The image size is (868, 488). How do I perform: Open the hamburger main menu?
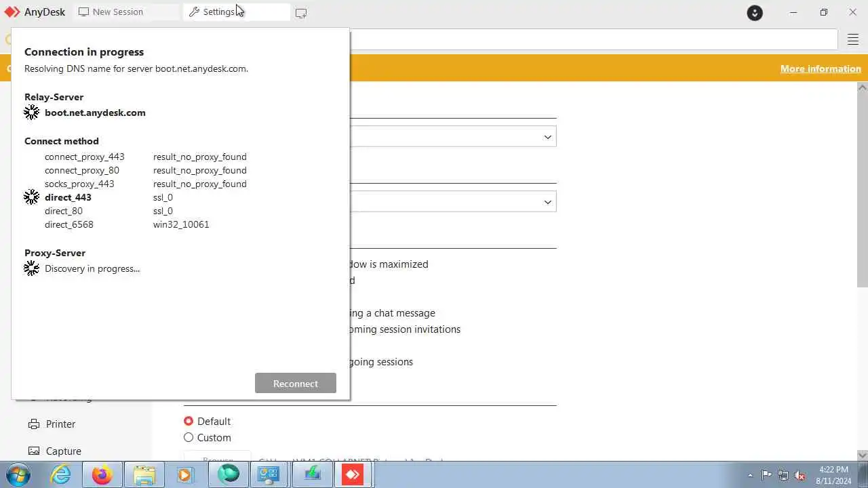pyautogui.click(x=853, y=40)
